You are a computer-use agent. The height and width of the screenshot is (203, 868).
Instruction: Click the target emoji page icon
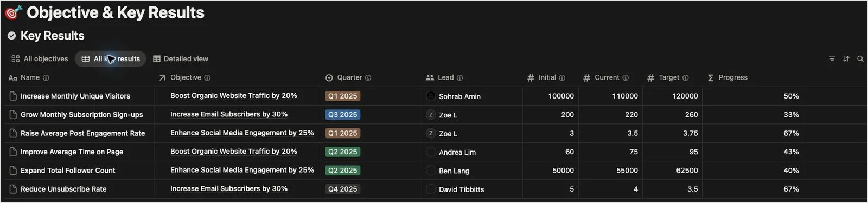[13, 12]
